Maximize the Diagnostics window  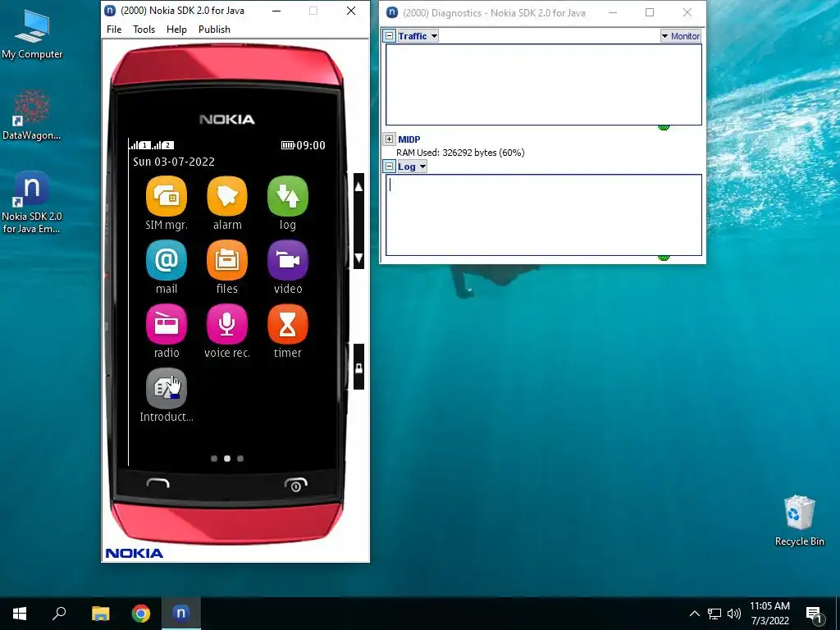[650, 12]
